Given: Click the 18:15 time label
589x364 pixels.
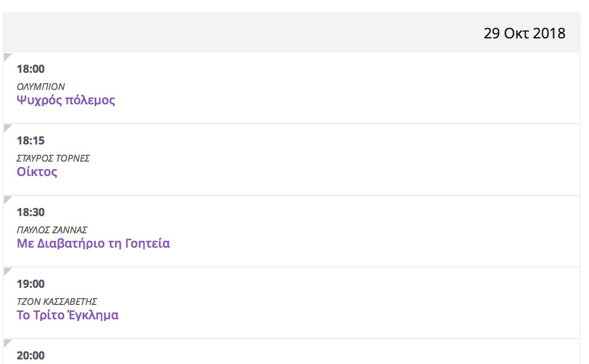Looking at the screenshot, I should pos(30,140).
